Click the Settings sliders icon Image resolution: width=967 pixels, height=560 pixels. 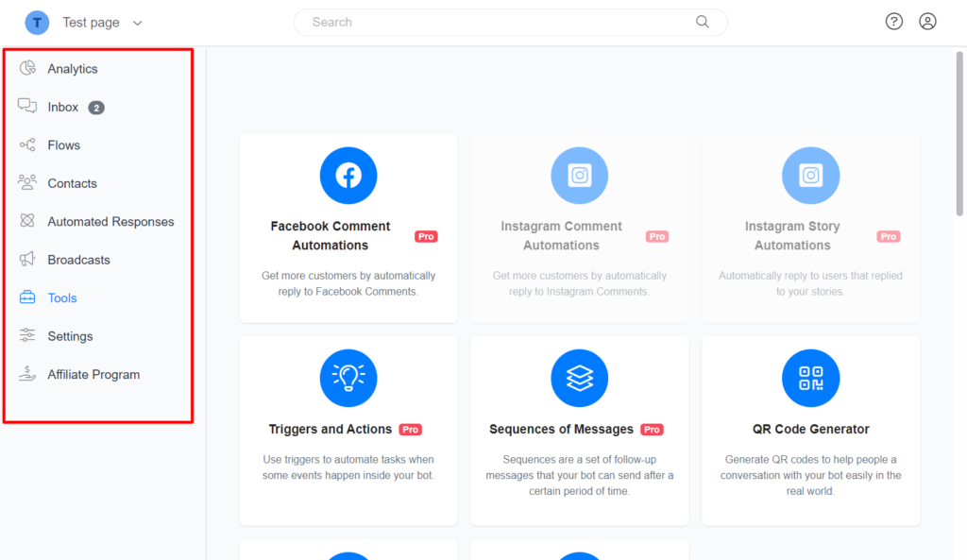tap(27, 335)
